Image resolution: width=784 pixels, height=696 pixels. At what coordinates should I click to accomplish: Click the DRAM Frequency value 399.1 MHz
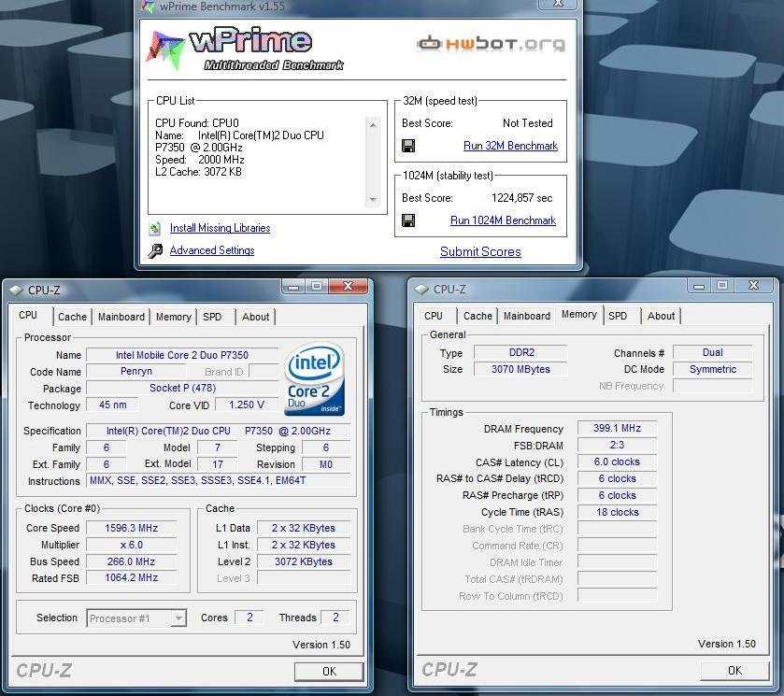click(617, 428)
